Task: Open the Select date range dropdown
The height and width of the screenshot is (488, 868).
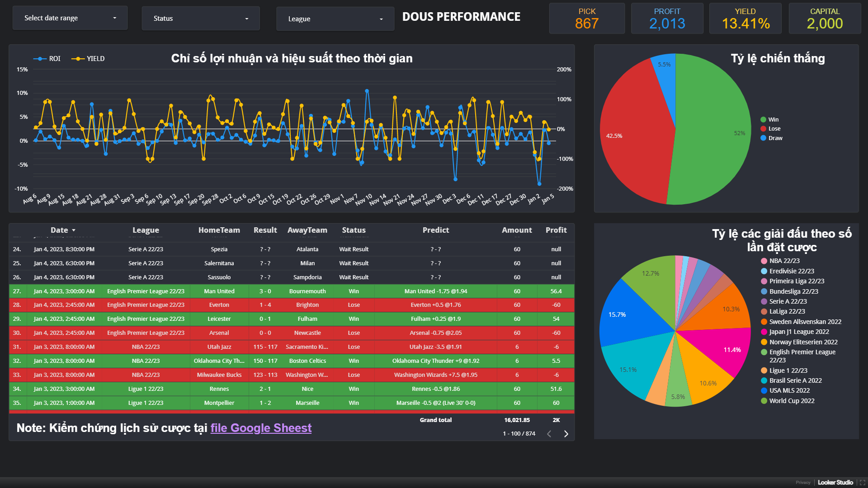Action: [x=70, y=18]
